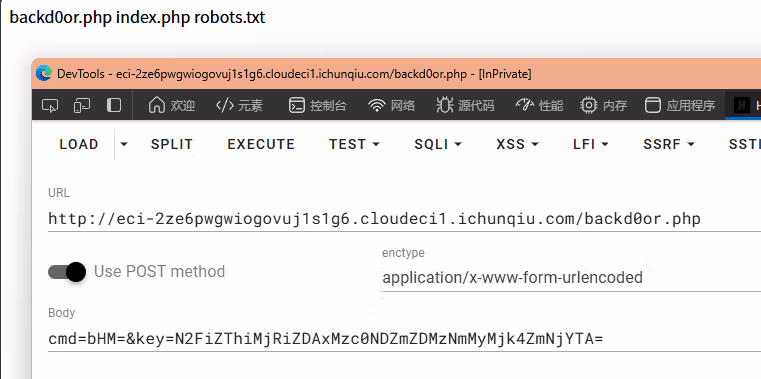
Task: Click the SPLIT button
Action: point(171,144)
